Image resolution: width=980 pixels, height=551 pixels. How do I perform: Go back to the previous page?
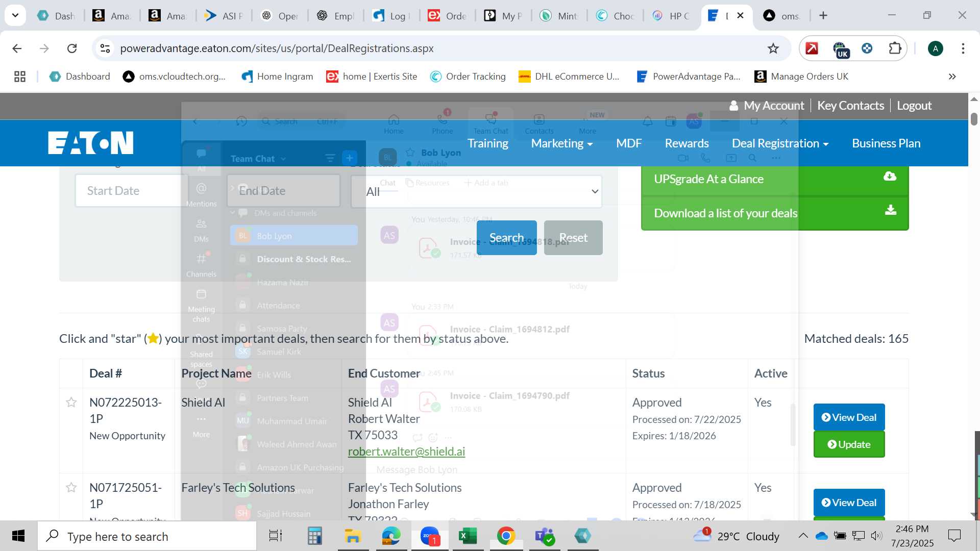[x=17, y=48]
